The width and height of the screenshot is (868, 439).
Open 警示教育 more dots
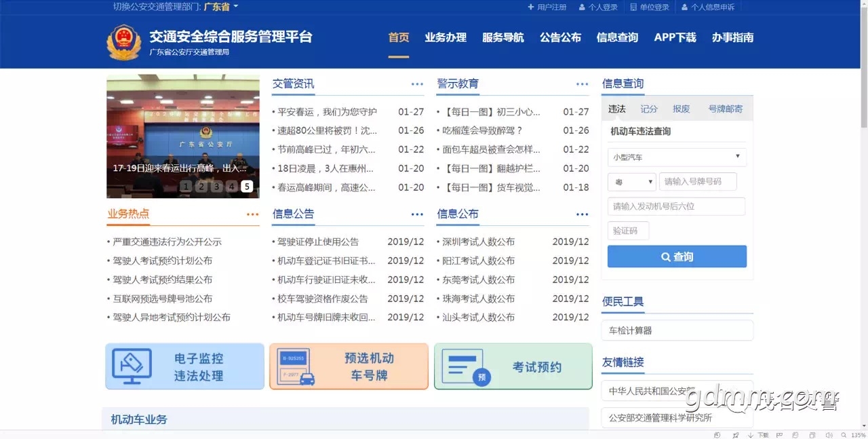click(x=583, y=84)
